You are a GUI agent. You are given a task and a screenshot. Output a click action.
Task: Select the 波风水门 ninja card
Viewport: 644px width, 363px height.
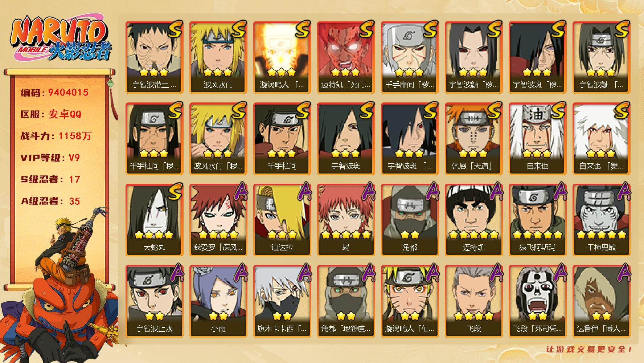click(x=218, y=57)
